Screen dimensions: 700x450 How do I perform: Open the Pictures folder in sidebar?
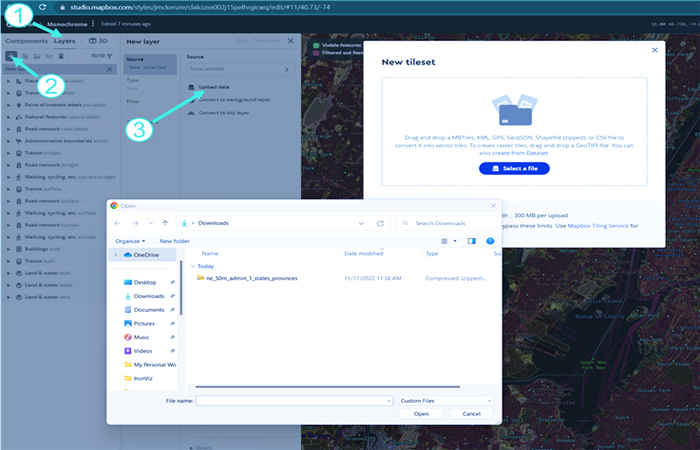point(144,324)
